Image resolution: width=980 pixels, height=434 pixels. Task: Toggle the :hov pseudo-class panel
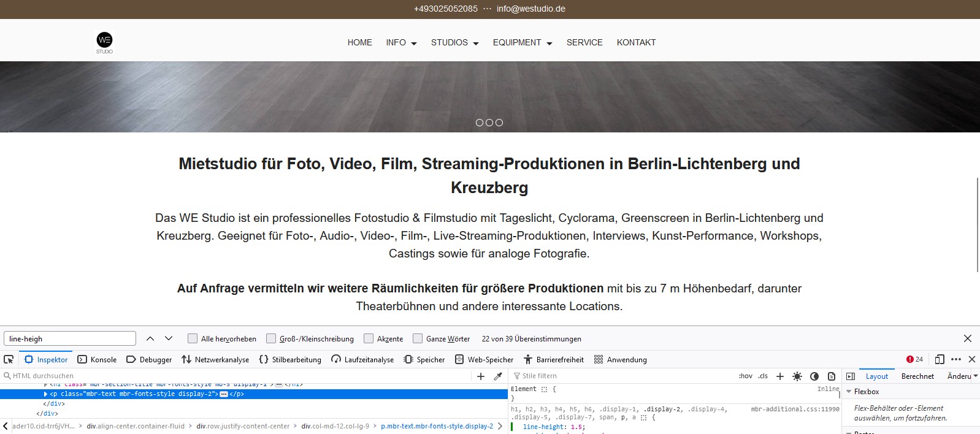pos(745,376)
